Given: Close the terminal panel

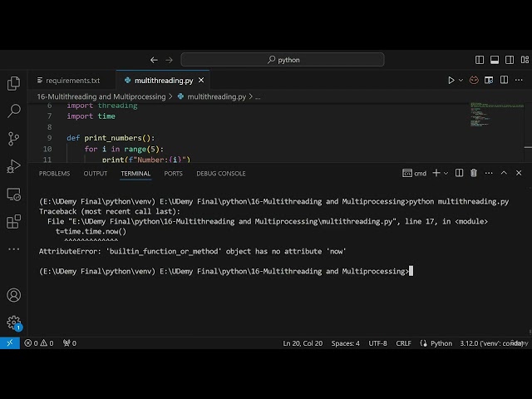Looking at the screenshot, I should [519, 173].
